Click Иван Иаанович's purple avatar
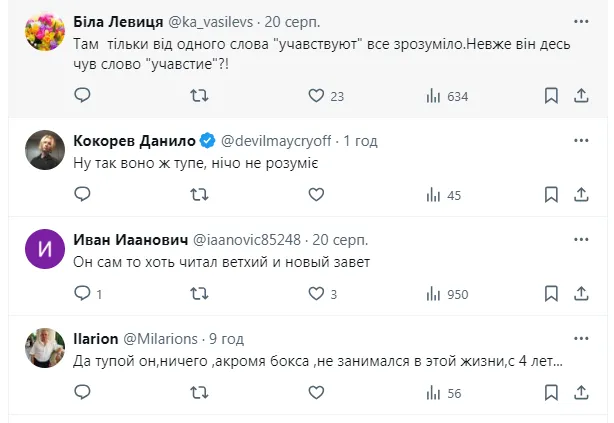Image resolution: width=614 pixels, height=423 pixels. 44,250
